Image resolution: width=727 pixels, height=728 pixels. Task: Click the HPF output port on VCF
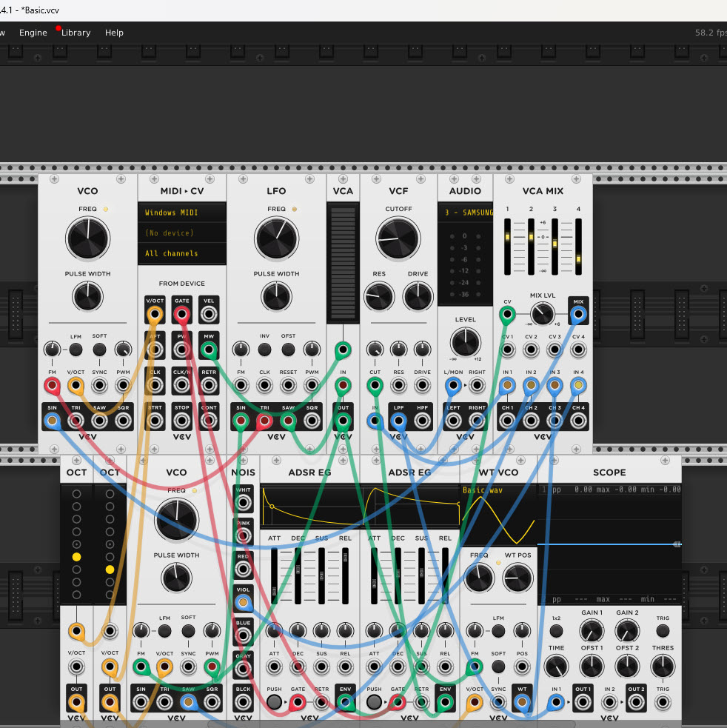pyautogui.click(x=423, y=421)
